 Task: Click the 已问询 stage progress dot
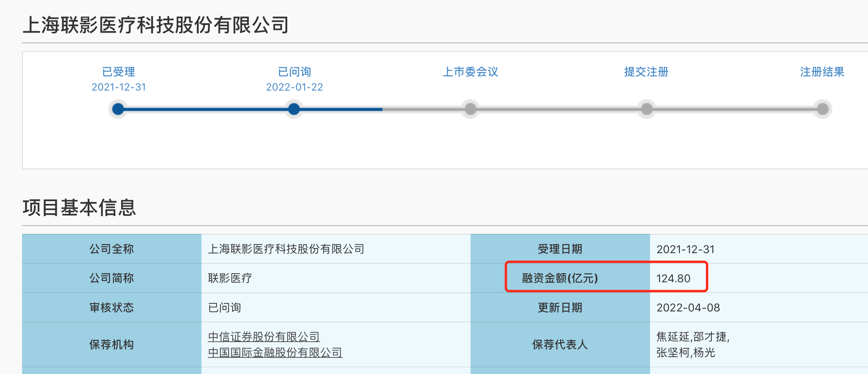coord(294,109)
